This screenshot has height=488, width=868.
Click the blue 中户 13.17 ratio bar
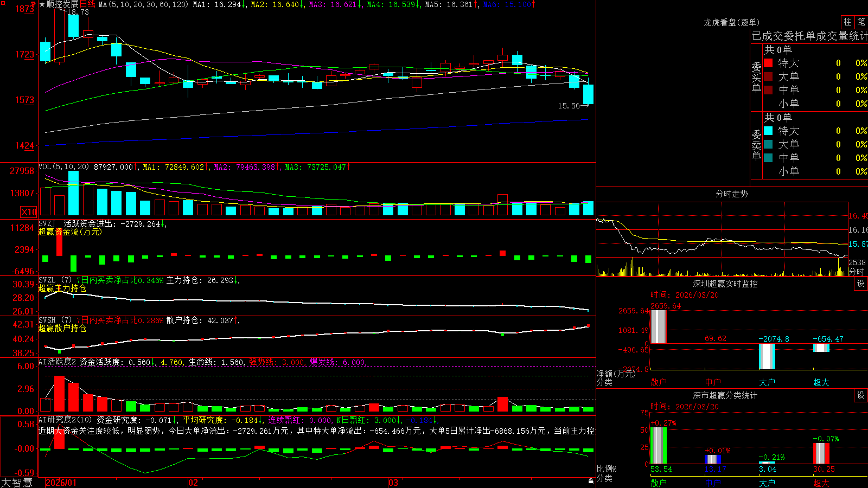coord(712,459)
